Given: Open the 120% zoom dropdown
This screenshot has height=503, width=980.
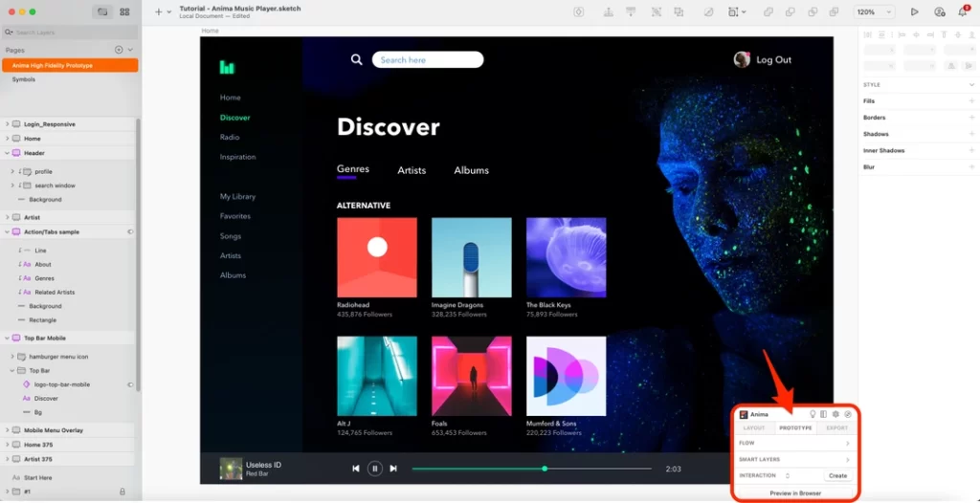Looking at the screenshot, I should 875,11.
